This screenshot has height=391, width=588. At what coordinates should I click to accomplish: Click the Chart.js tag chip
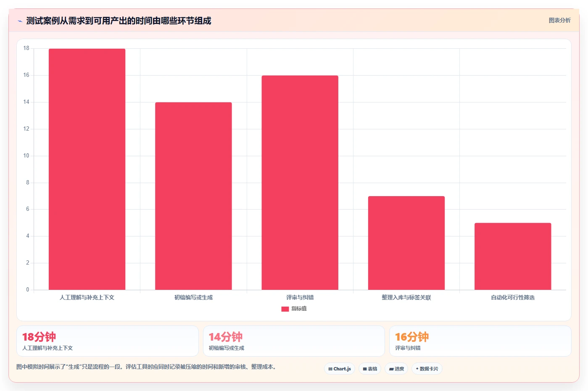(x=340, y=369)
